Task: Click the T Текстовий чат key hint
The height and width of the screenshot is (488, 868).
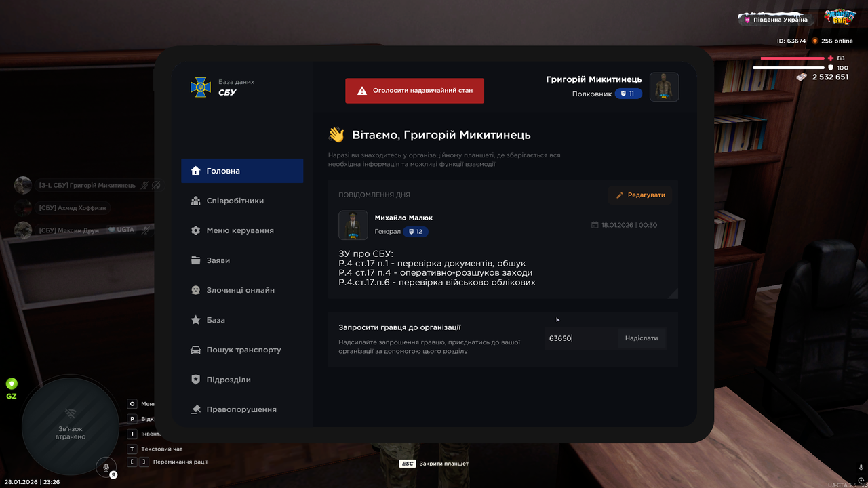Action: (155, 449)
